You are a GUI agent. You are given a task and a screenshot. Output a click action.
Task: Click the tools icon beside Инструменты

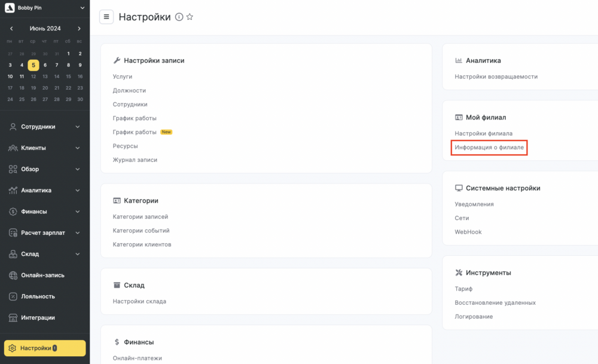pyautogui.click(x=459, y=273)
